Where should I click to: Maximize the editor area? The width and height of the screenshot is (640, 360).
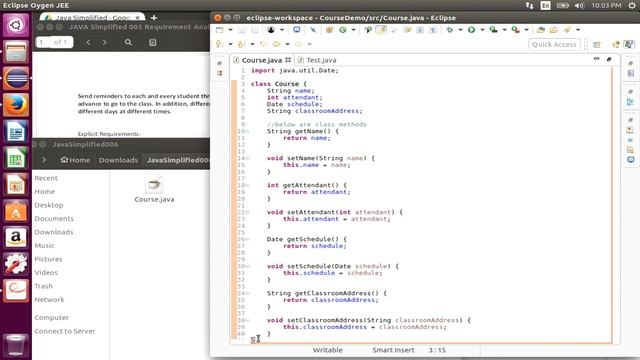tap(609, 59)
